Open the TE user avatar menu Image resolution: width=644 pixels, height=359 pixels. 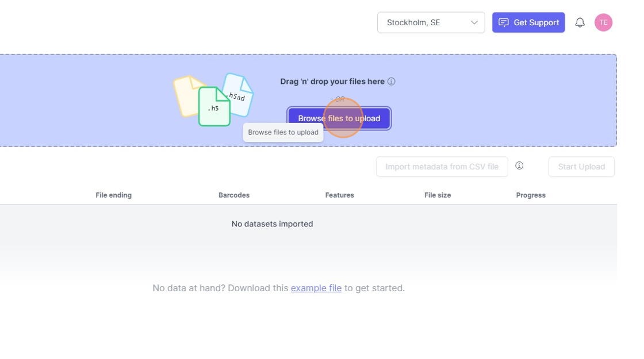tap(603, 22)
